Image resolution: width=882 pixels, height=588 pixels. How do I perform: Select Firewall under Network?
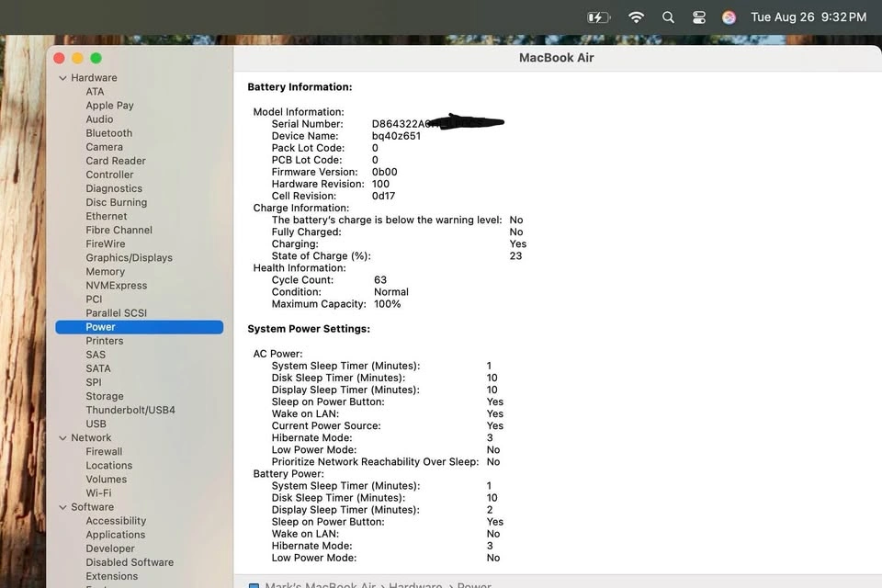pos(104,452)
